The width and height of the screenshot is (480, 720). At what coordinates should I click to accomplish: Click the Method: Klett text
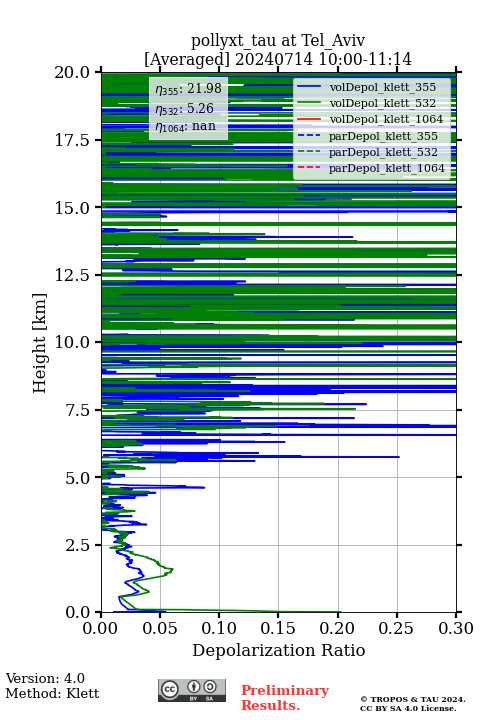point(52,693)
